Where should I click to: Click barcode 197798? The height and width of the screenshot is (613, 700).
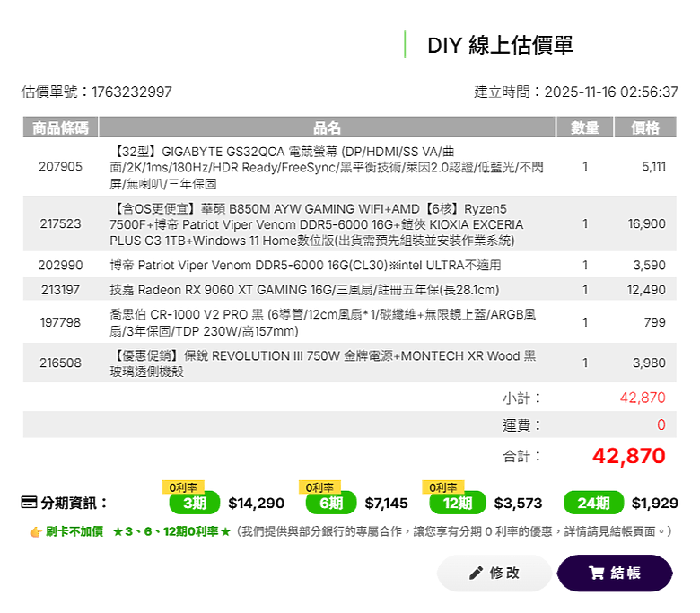61,322
